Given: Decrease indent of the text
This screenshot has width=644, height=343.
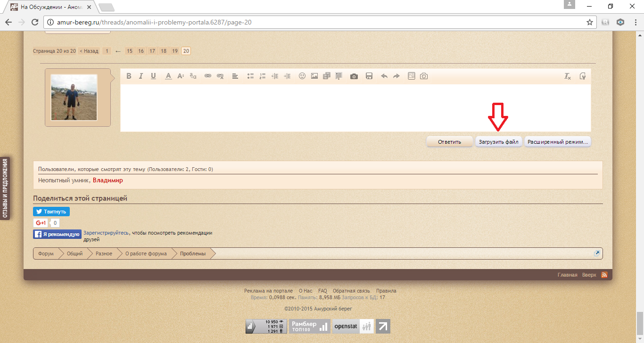Looking at the screenshot, I should click(x=275, y=76).
